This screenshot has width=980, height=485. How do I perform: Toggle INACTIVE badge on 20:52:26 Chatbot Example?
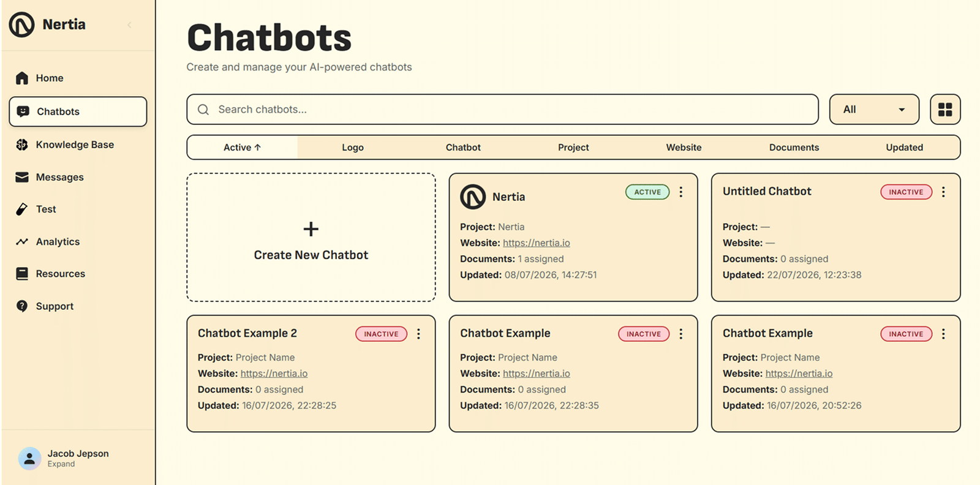coord(906,334)
